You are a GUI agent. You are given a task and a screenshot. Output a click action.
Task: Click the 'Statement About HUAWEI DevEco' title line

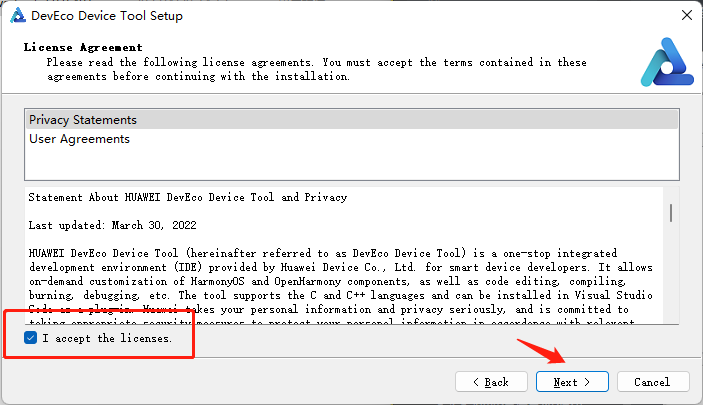coord(187,197)
